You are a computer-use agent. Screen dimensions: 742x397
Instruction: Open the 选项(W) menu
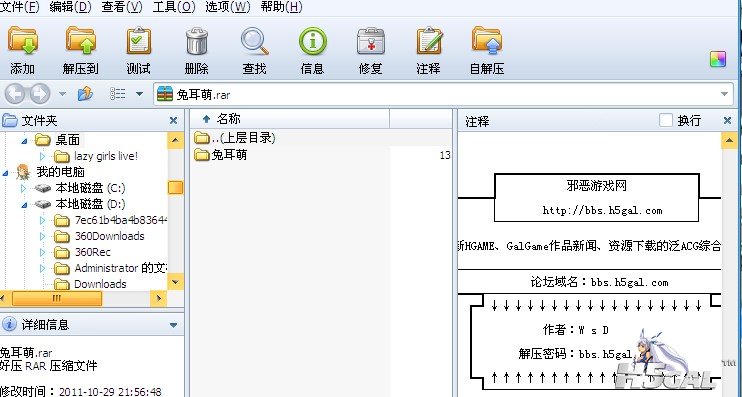(x=228, y=7)
